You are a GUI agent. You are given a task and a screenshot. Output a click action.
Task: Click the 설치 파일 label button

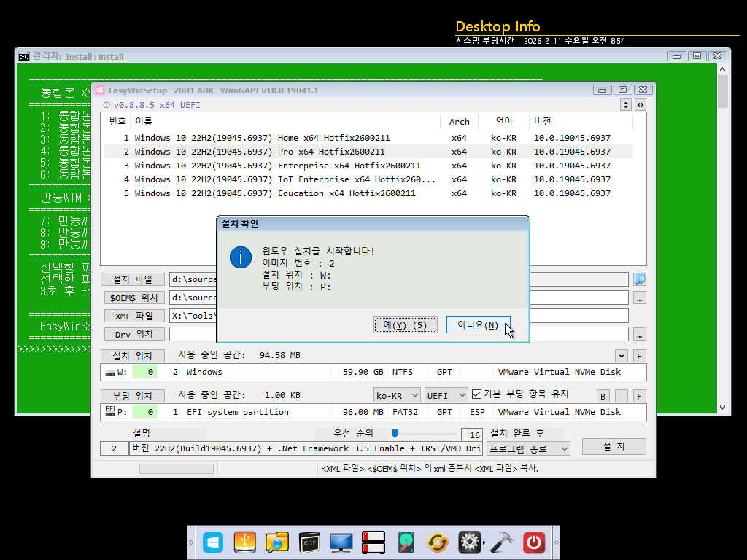[133, 279]
